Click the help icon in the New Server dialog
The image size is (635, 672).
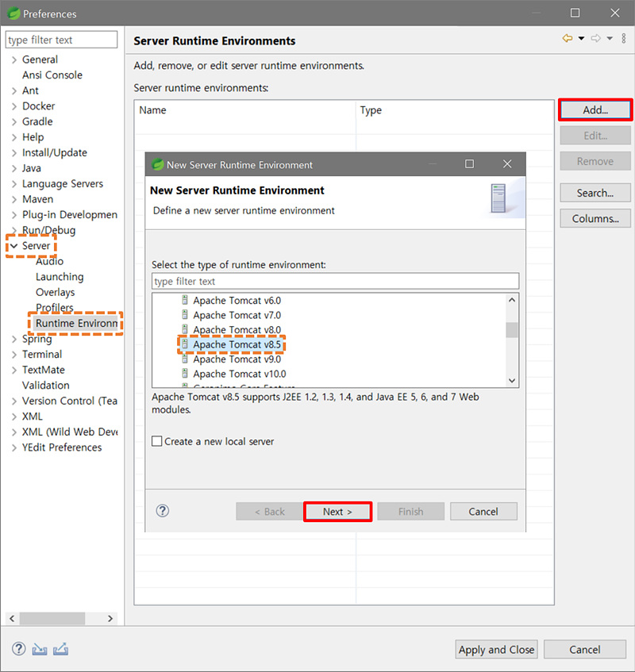163,510
